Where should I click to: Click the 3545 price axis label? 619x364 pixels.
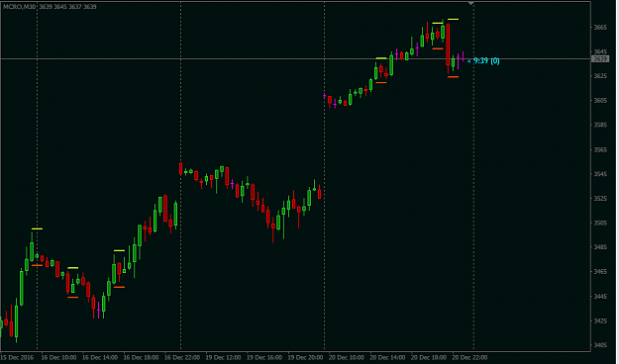600,174
